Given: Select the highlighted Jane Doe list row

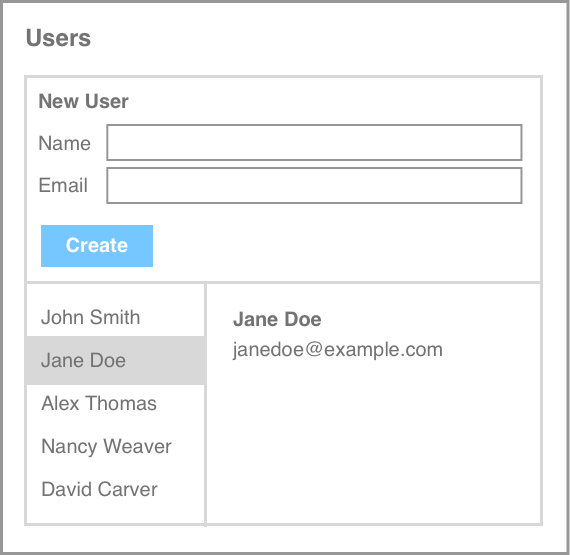Looking at the screenshot, I should (116, 360).
